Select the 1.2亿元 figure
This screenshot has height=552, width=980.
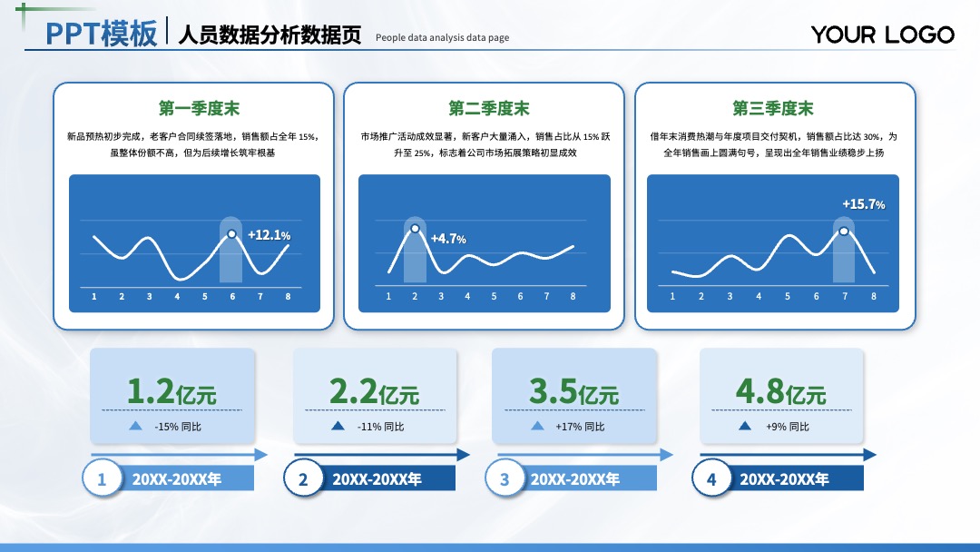[x=171, y=391]
